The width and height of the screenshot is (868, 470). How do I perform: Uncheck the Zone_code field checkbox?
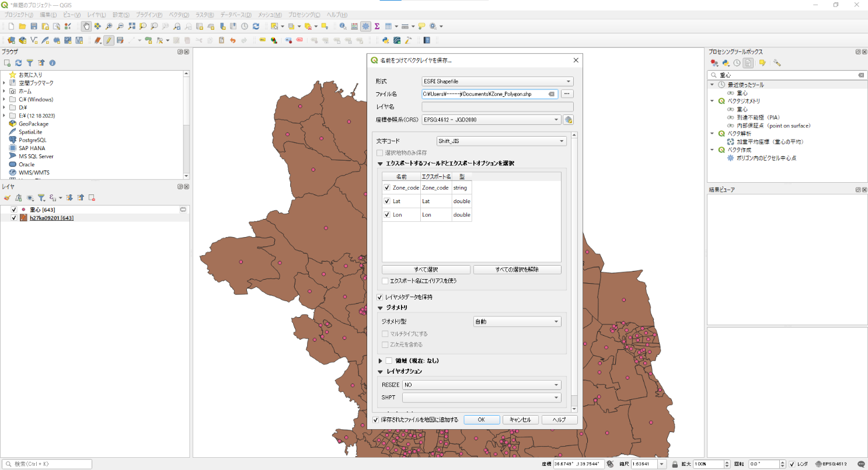point(387,187)
